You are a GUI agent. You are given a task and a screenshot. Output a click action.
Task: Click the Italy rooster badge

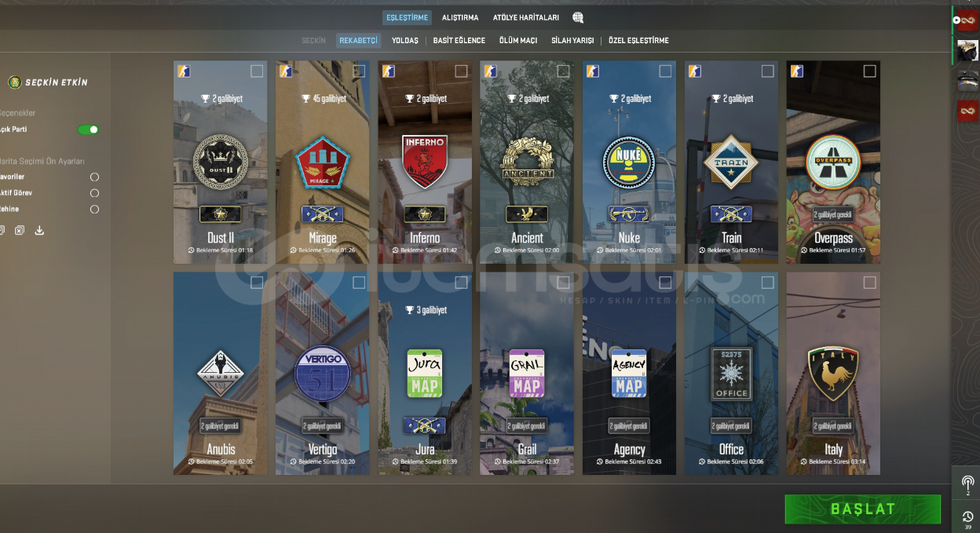click(x=833, y=374)
